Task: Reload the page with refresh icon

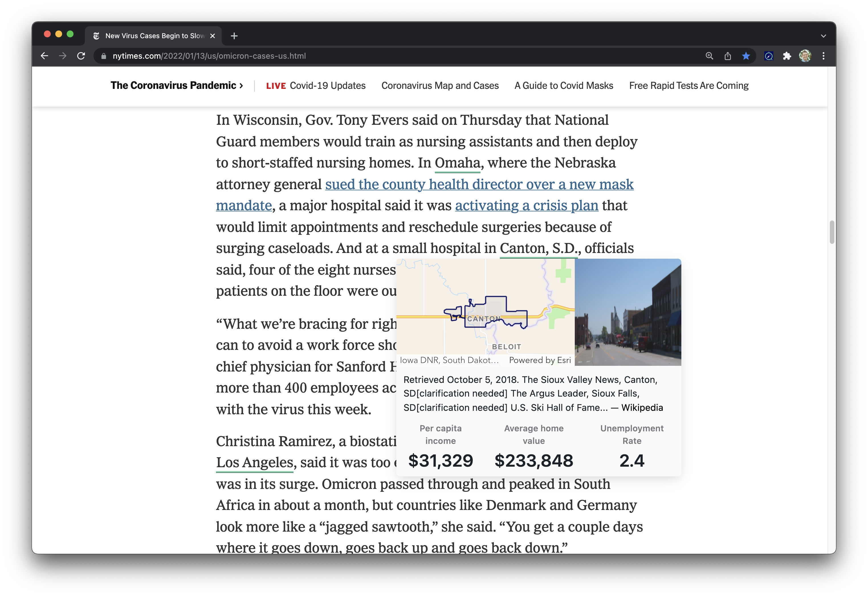Action: tap(81, 56)
